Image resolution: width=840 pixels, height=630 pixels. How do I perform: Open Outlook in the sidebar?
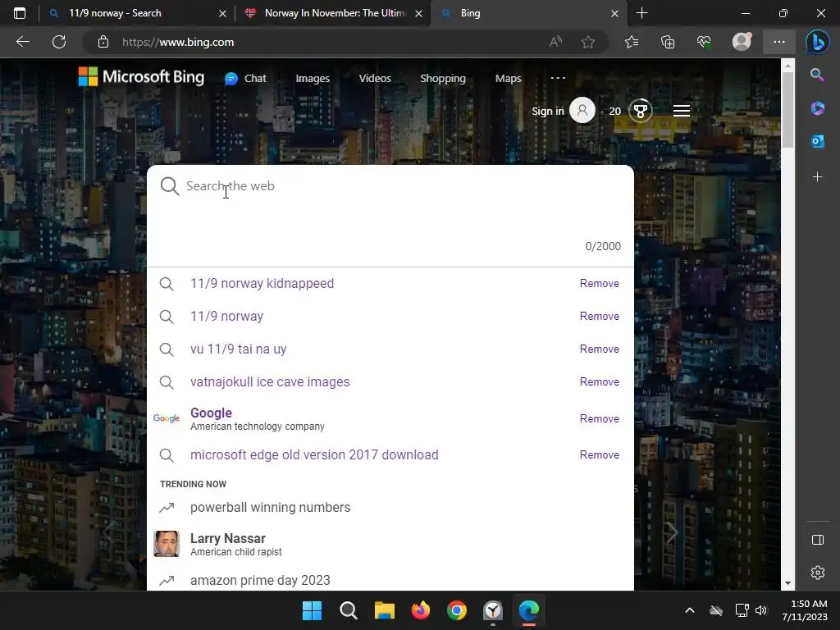(x=818, y=141)
